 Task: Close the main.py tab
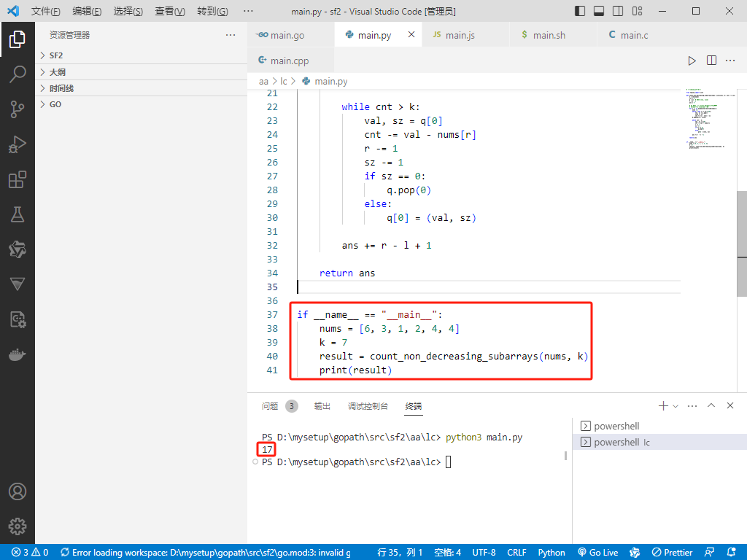pos(411,34)
